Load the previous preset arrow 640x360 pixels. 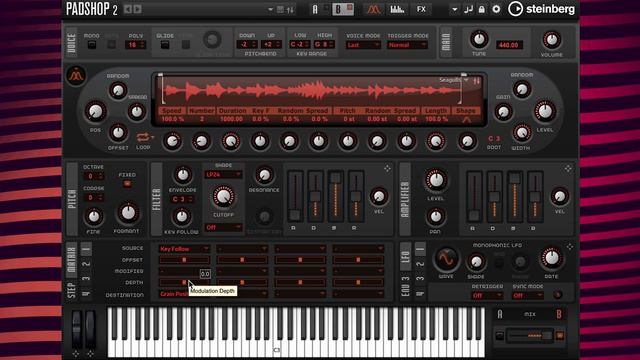pos(128,9)
